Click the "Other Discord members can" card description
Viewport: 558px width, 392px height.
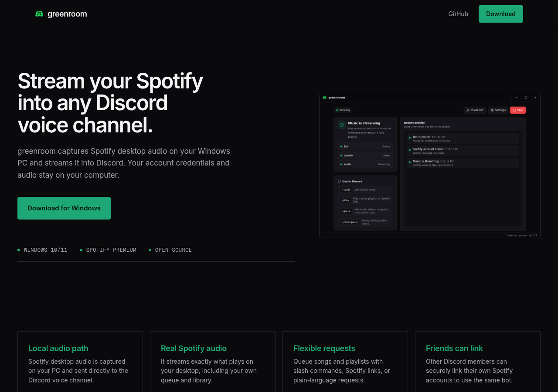(470, 371)
